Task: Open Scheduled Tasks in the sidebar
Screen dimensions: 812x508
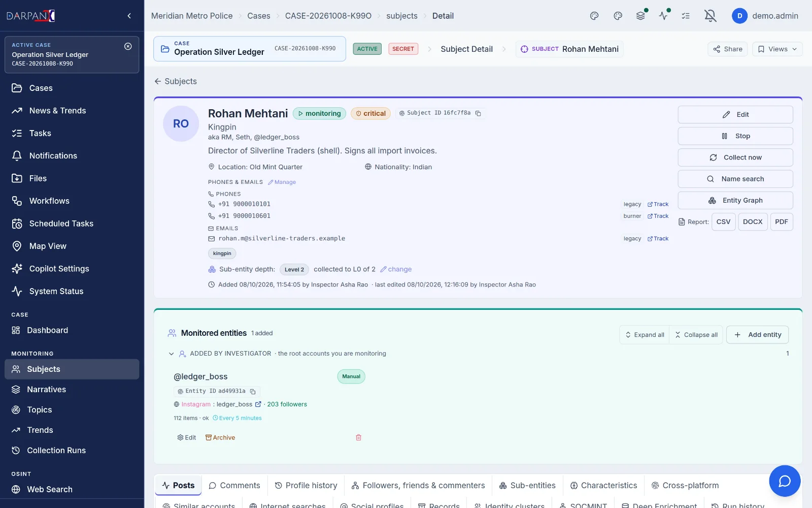Action: click(x=72, y=224)
